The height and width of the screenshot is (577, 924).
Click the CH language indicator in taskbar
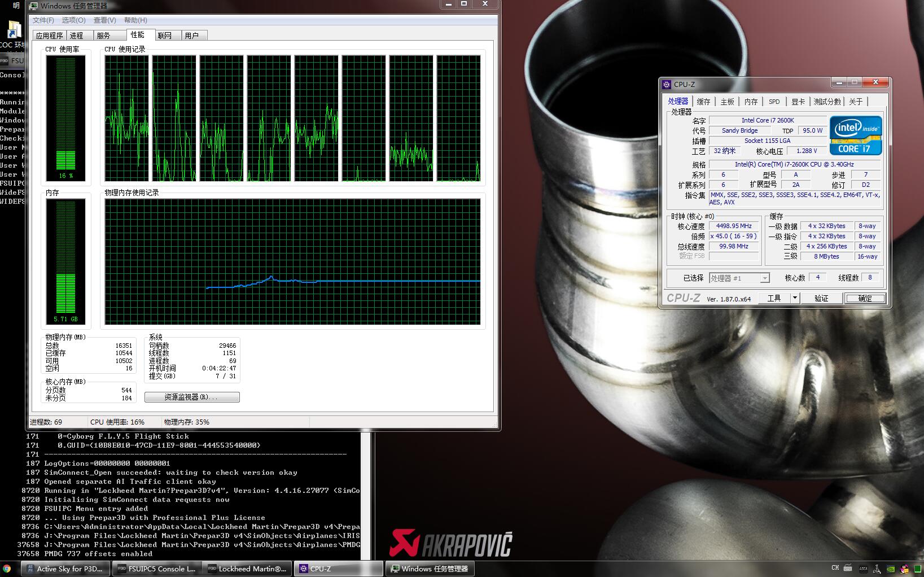(835, 568)
